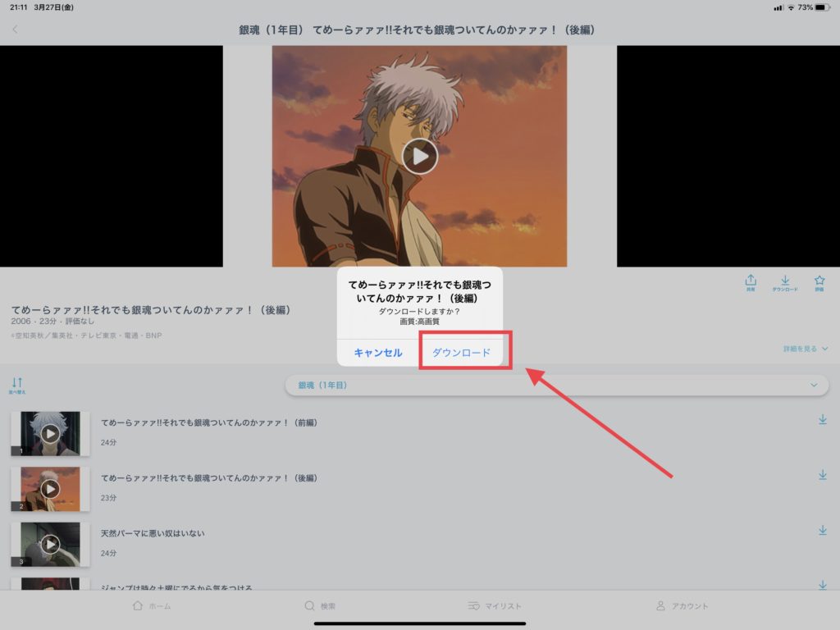Select episode title てめーらァァァ!!…（前編） in list

click(x=209, y=422)
